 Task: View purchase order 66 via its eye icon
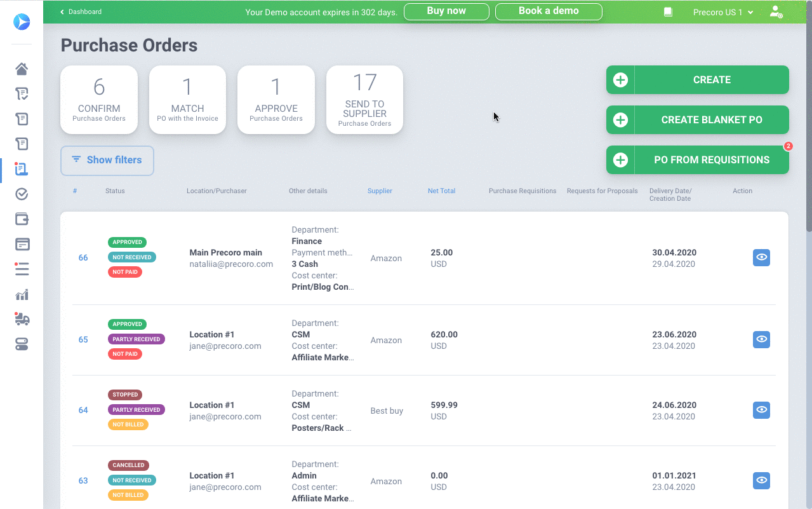click(x=761, y=257)
